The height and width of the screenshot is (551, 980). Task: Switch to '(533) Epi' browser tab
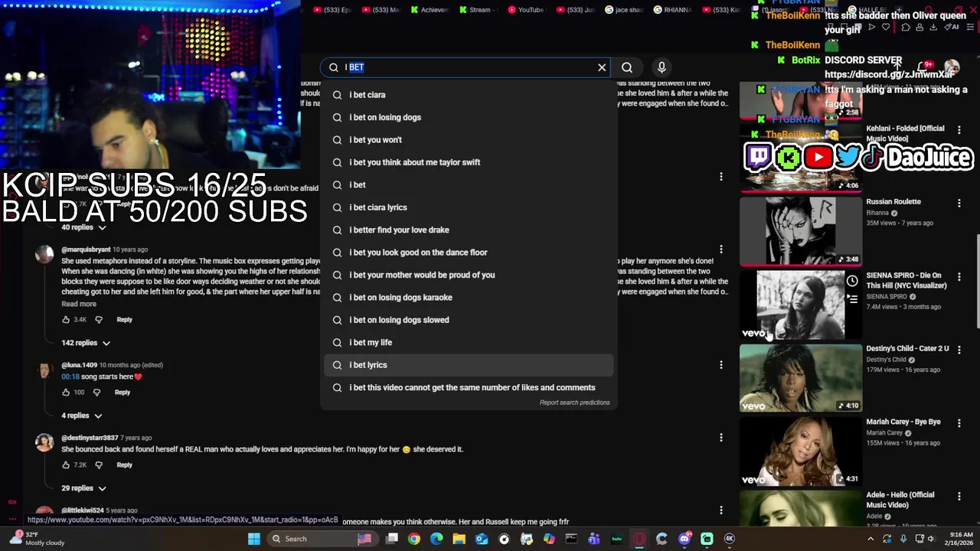333,10
